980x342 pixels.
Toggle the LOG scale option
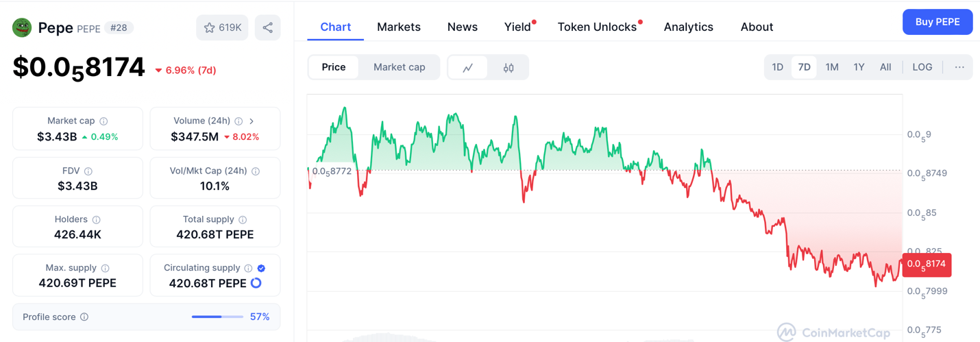(922, 67)
